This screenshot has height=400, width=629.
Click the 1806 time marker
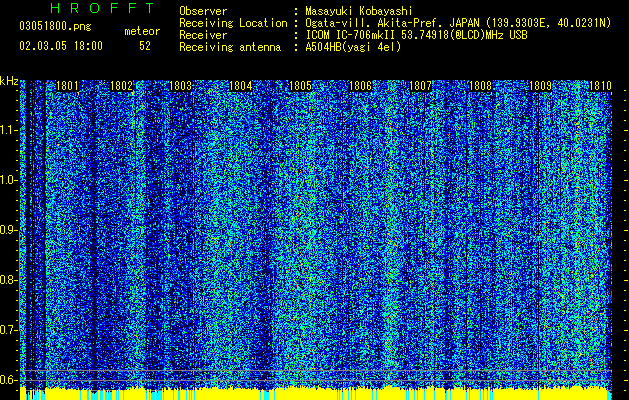click(361, 86)
